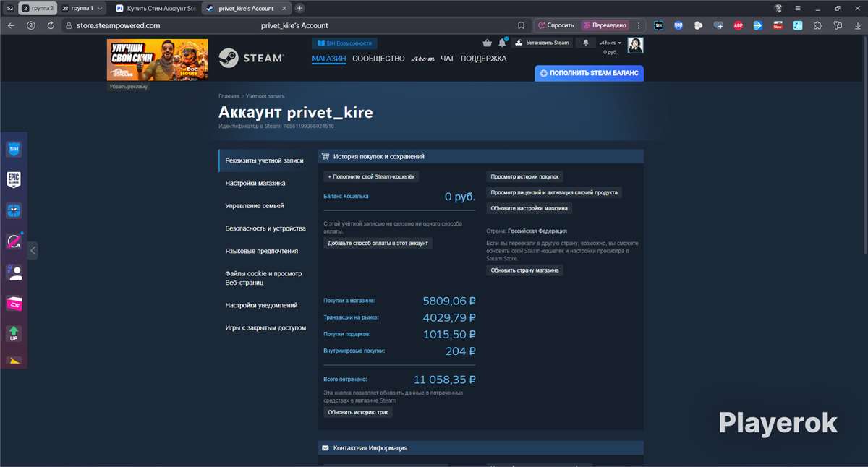Click the 'Спросить' assistant button in address bar

point(556,25)
